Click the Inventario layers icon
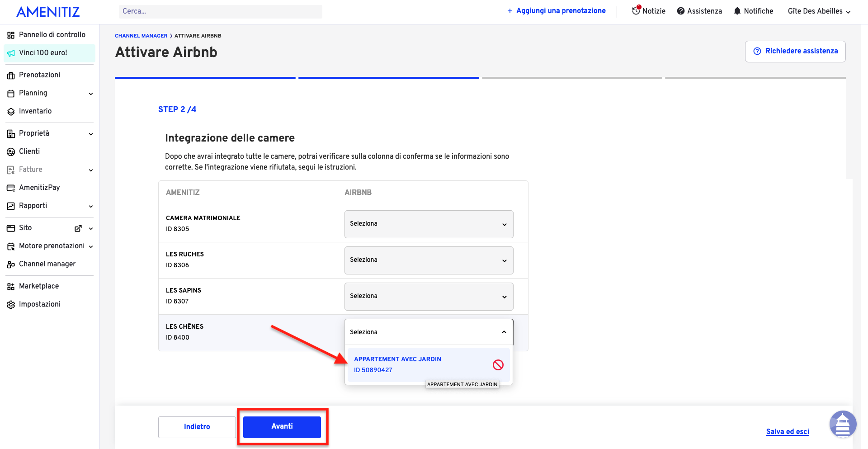The height and width of the screenshot is (449, 868). [x=11, y=111]
